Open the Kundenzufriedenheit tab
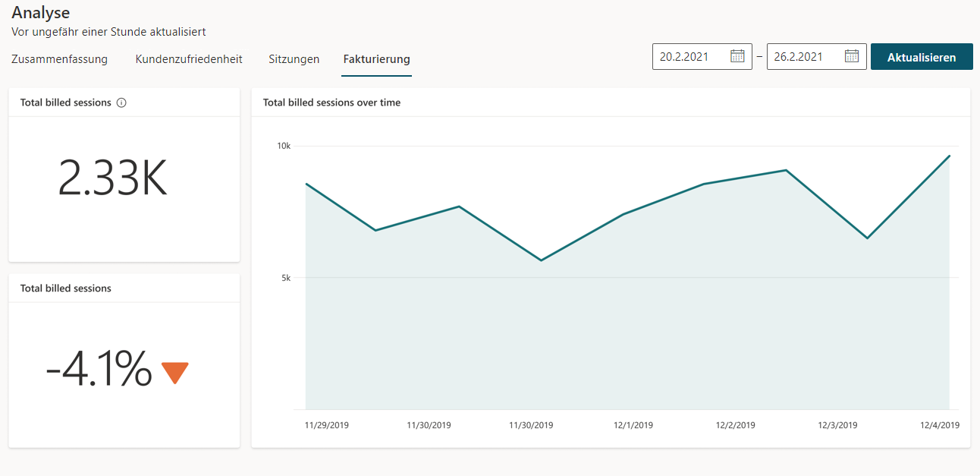Viewport: 980px width, 476px height. [189, 59]
